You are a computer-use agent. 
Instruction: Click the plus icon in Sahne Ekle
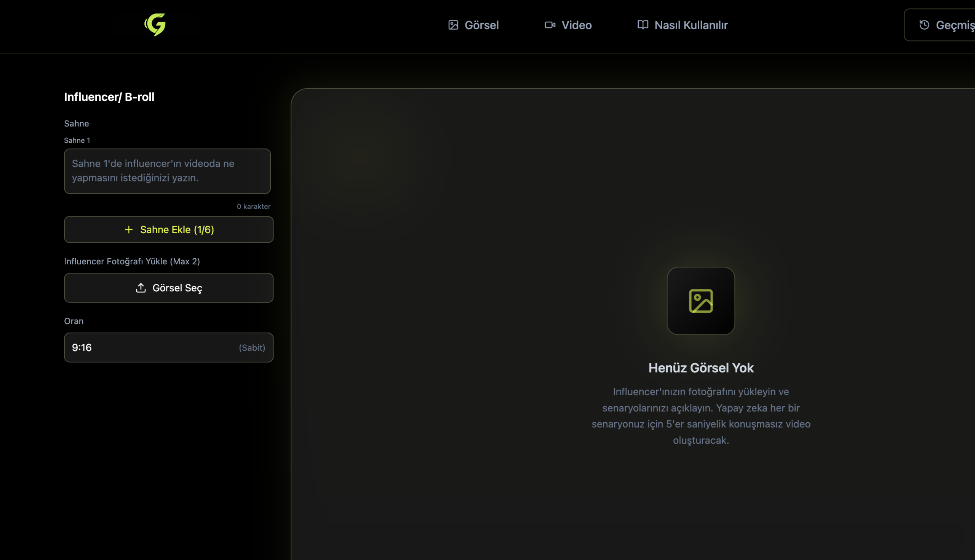click(x=129, y=230)
